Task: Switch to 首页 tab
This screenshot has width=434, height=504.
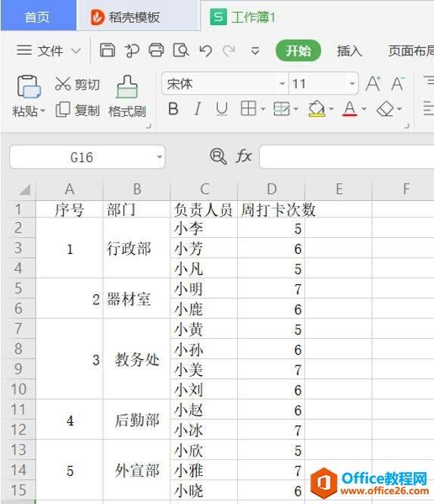Action: 38,17
